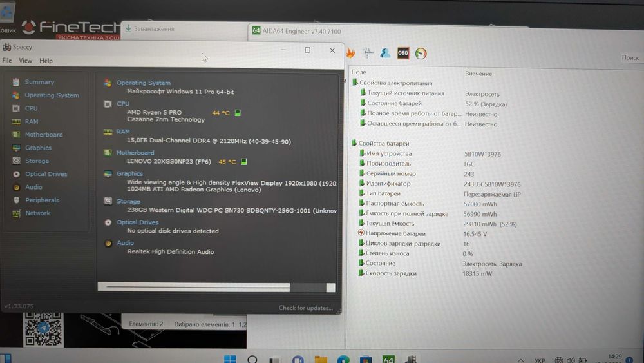Image resolution: width=644 pixels, height=363 pixels.
Task: Focus the Поиск search field in AIDA64
Action: (630, 57)
